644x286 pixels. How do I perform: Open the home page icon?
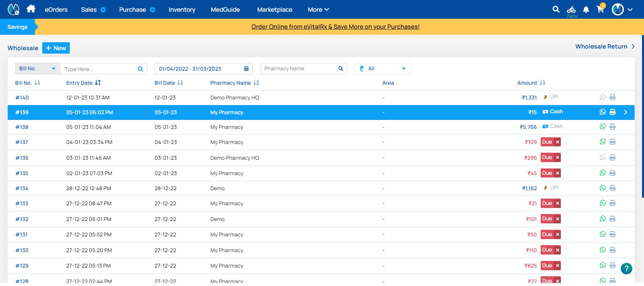click(31, 9)
